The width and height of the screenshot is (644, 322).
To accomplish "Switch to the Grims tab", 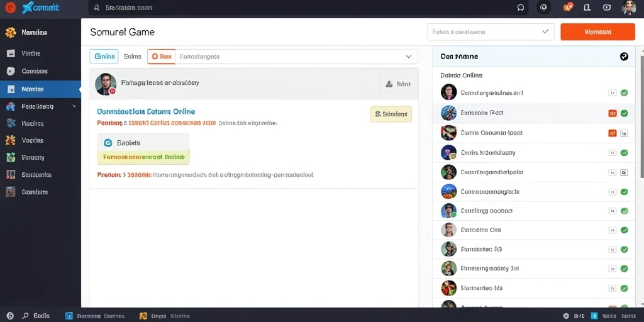I will tap(133, 57).
